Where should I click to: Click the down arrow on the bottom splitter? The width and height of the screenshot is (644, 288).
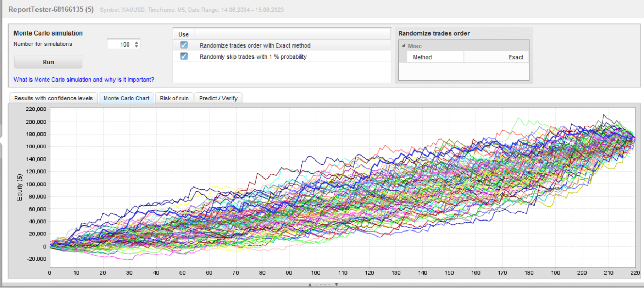tap(337, 285)
